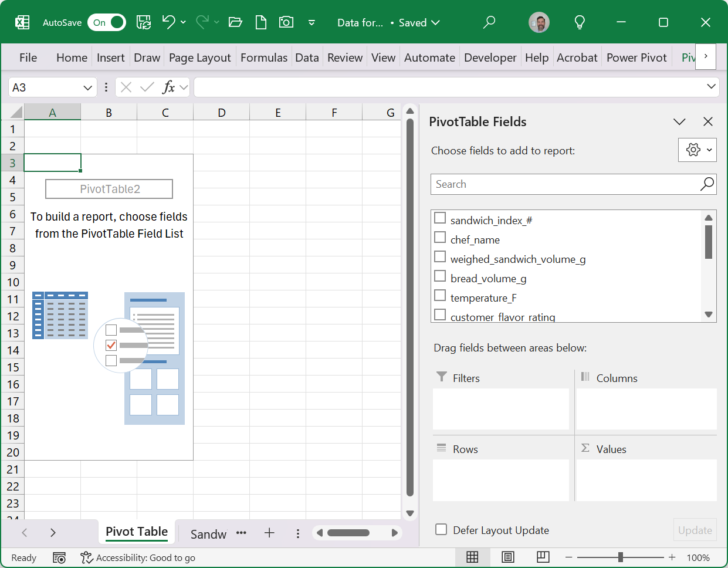
Task: Click the Undo arrow icon
Action: (169, 22)
